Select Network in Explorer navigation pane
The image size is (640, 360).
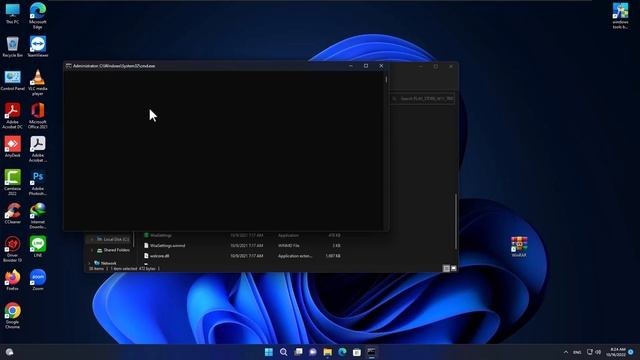point(105,263)
